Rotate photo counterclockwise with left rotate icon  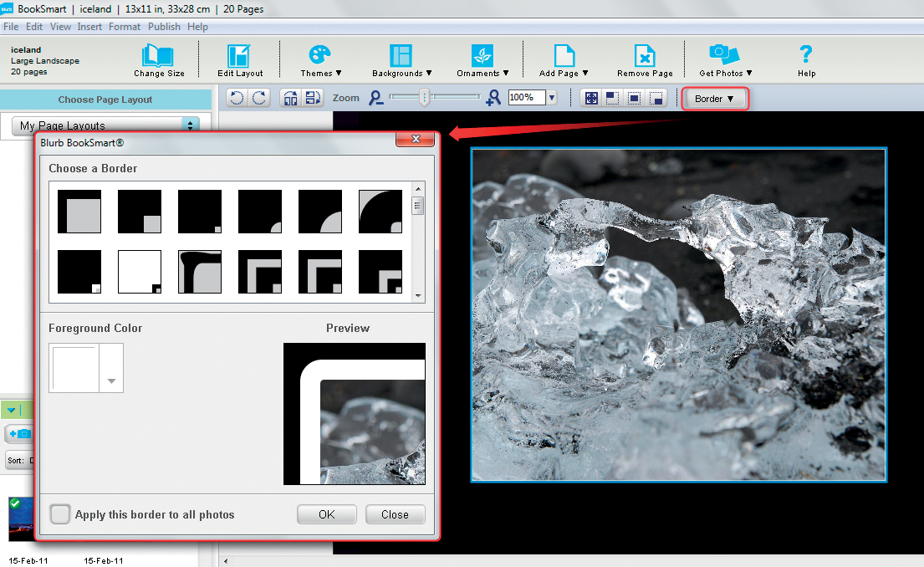[237, 98]
